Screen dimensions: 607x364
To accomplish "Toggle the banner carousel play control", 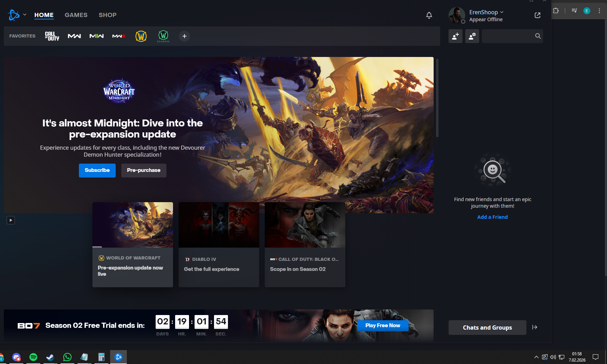I will point(11,220).
